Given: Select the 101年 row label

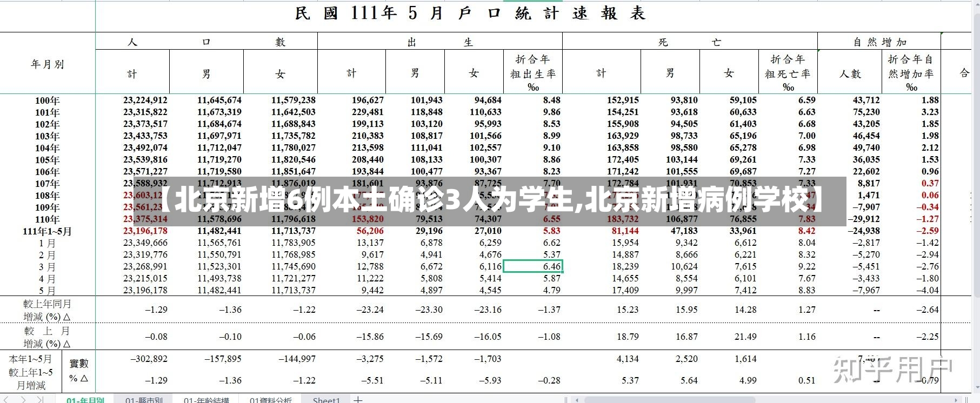Looking at the screenshot, I should coord(48,112).
